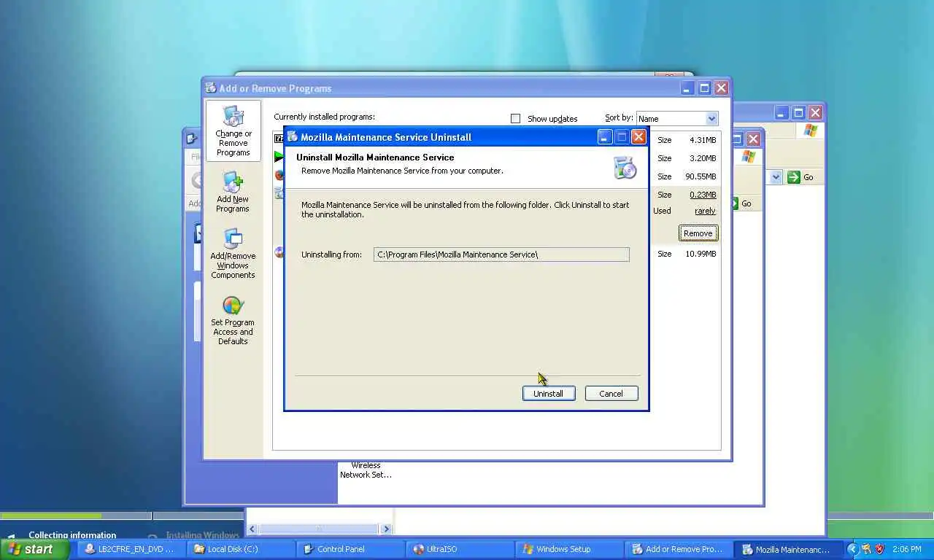Open Add/Remove Windows Components
This screenshot has height=560, width=934.
pyautogui.click(x=233, y=254)
